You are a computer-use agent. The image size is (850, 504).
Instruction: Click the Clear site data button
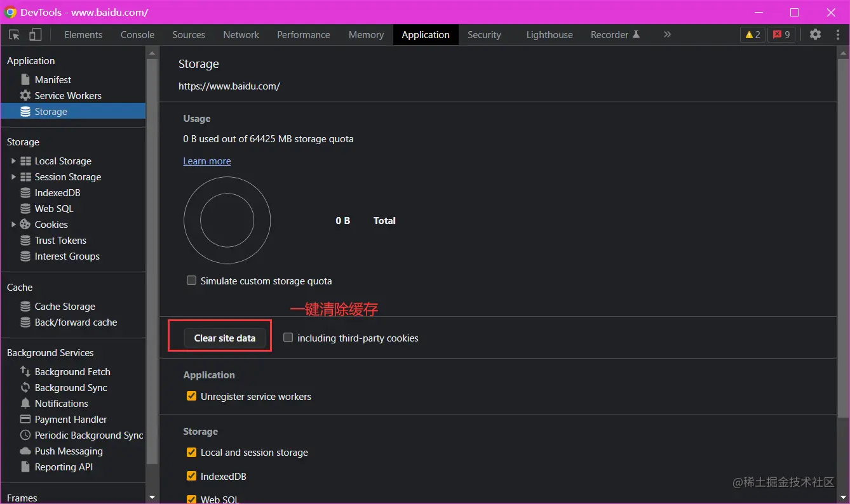pyautogui.click(x=225, y=338)
